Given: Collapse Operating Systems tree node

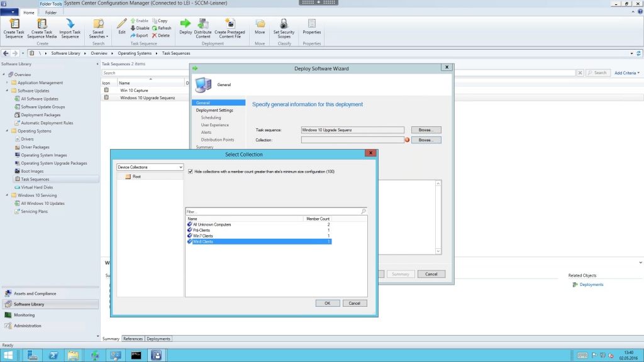Looking at the screenshot, I should [x=7, y=131].
